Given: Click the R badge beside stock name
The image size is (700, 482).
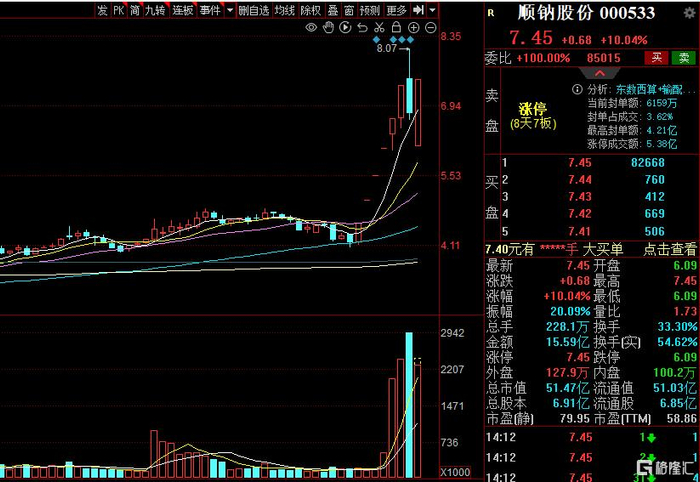Looking at the screenshot, I should (491, 13).
